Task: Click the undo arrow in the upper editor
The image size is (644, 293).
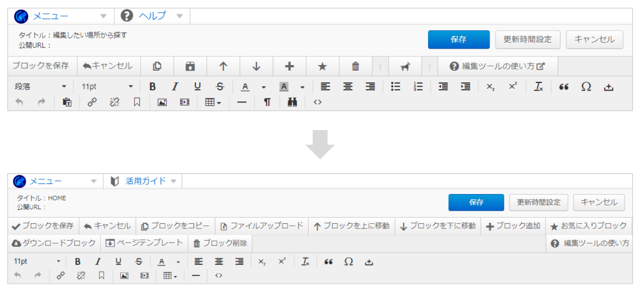Action: [x=19, y=102]
